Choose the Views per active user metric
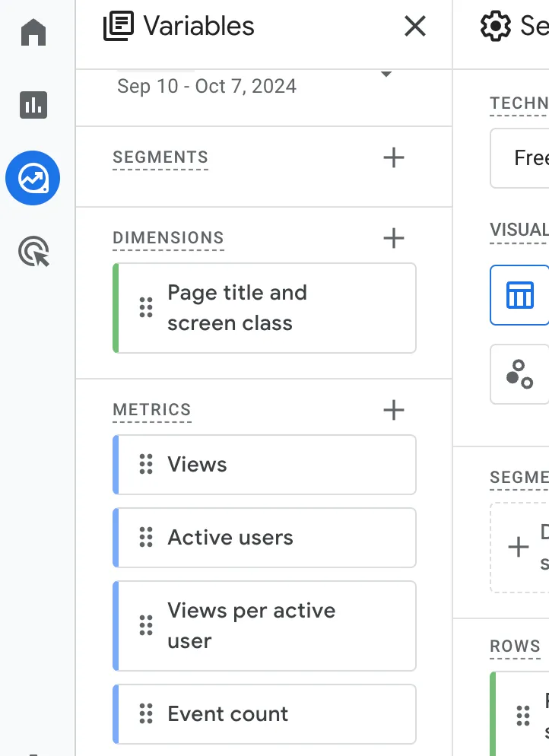Viewport: 549px width, 756px height. point(265,626)
